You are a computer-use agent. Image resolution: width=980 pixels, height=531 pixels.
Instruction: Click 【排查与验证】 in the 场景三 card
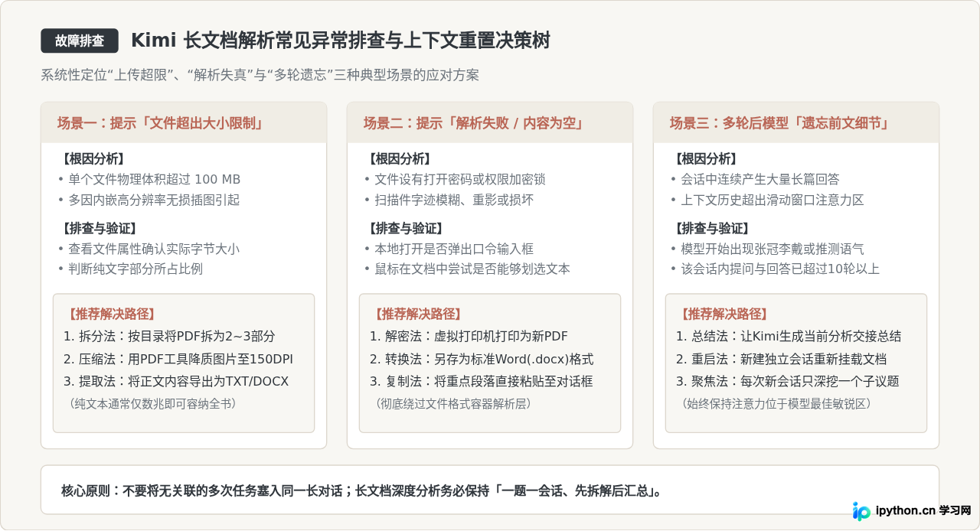coord(710,228)
